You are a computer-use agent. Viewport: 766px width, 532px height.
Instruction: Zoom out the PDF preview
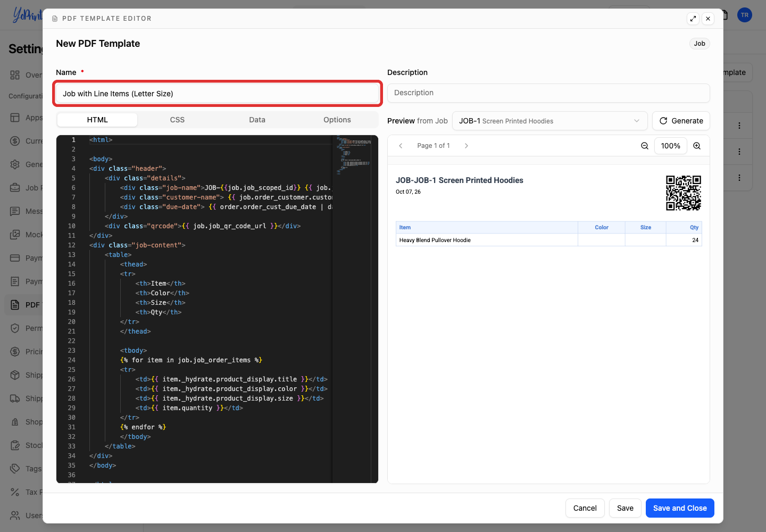(645, 146)
